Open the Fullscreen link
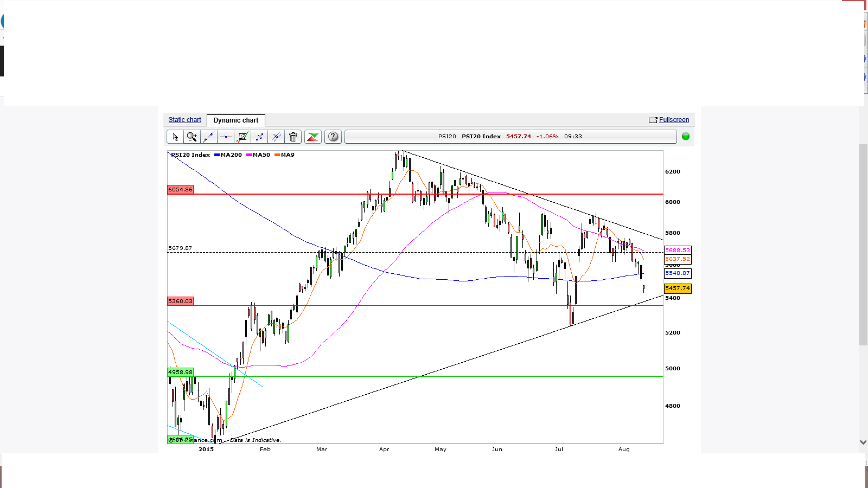This screenshot has height=488, width=868. click(x=674, y=120)
